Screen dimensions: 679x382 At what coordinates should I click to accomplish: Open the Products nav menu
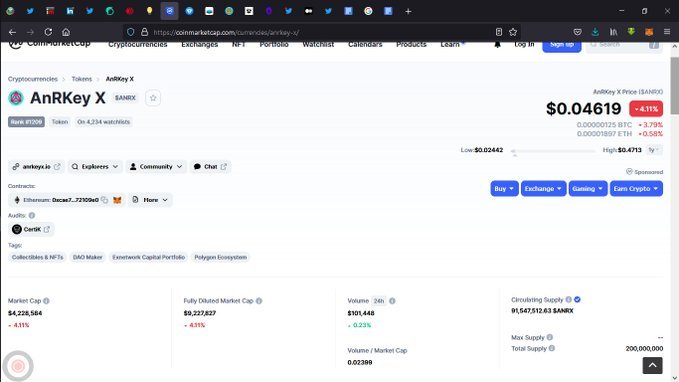tap(411, 45)
